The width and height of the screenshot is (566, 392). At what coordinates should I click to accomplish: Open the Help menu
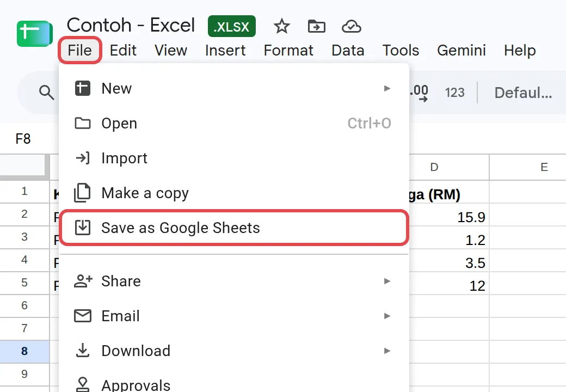click(520, 51)
